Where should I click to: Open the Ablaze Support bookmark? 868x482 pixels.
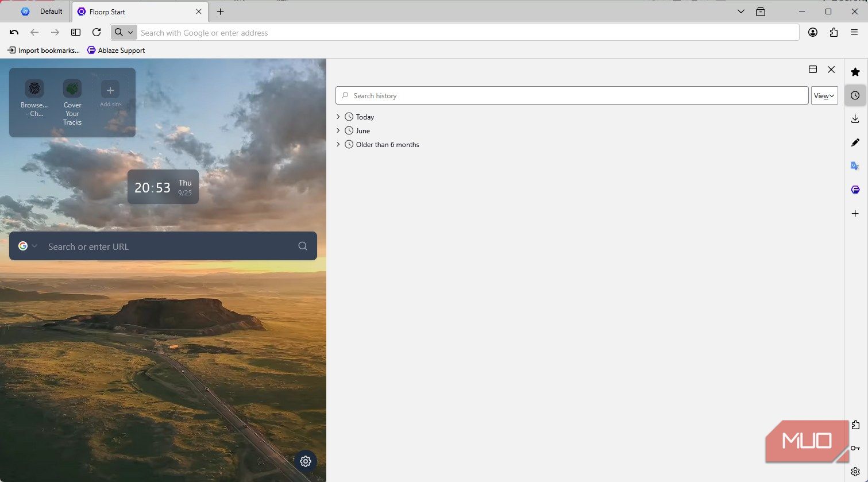115,50
